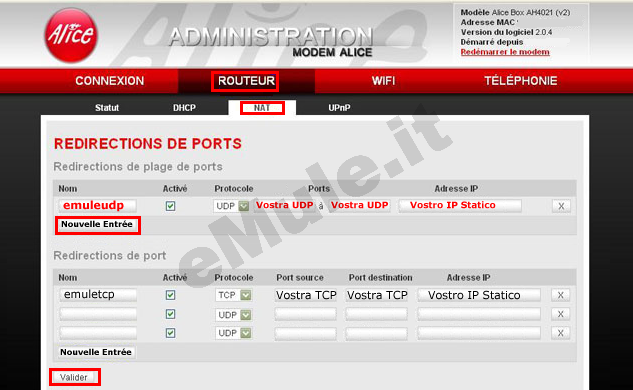Click Redémarrer le modem link
The height and width of the screenshot is (390, 633).
click(x=505, y=52)
